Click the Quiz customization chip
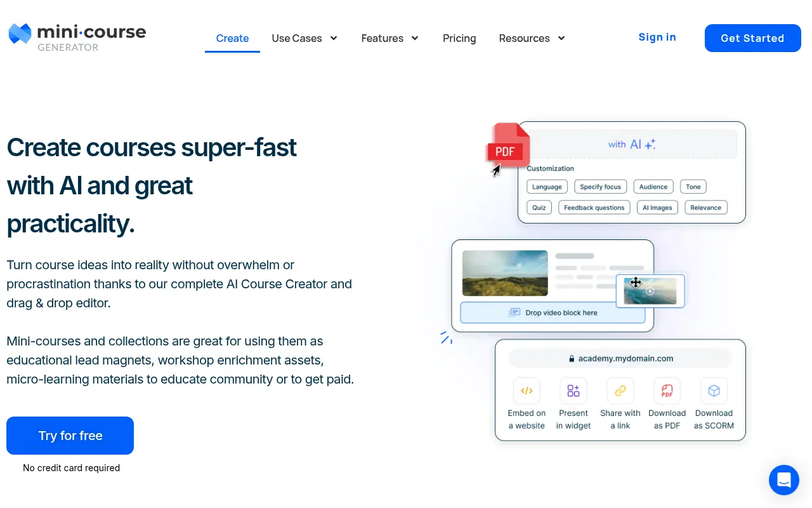The height and width of the screenshot is (508, 812). pos(539,208)
